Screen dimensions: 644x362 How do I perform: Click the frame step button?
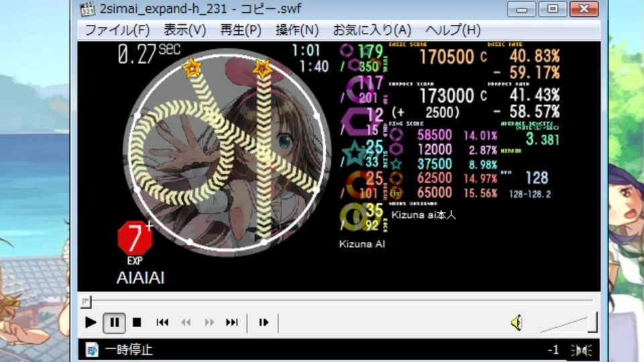click(264, 322)
